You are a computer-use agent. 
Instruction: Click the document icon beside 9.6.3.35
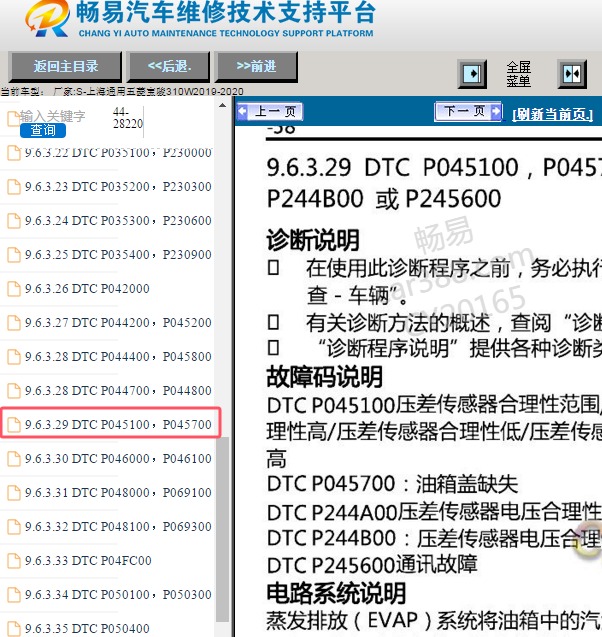pos(14,628)
